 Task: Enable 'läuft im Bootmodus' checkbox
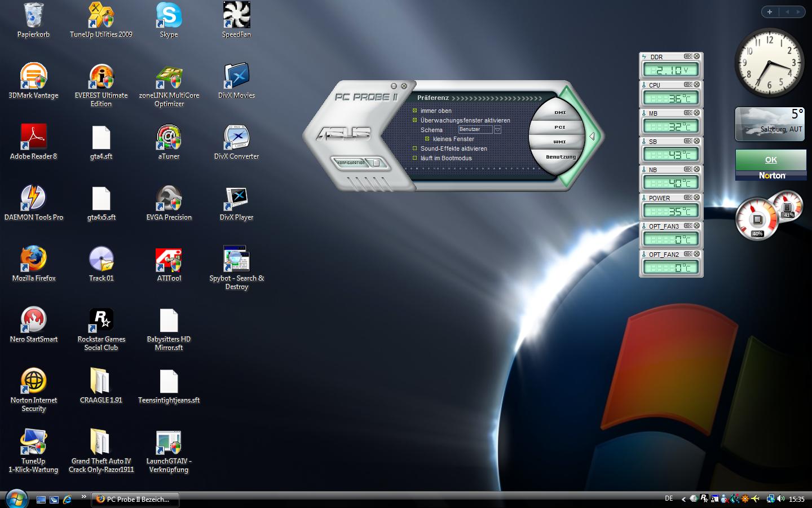click(x=415, y=158)
